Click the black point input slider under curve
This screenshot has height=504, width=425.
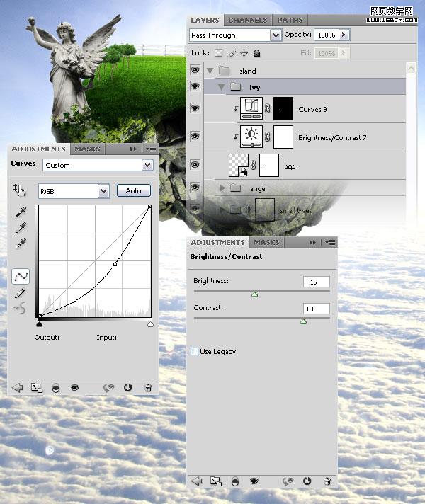coord(39,324)
